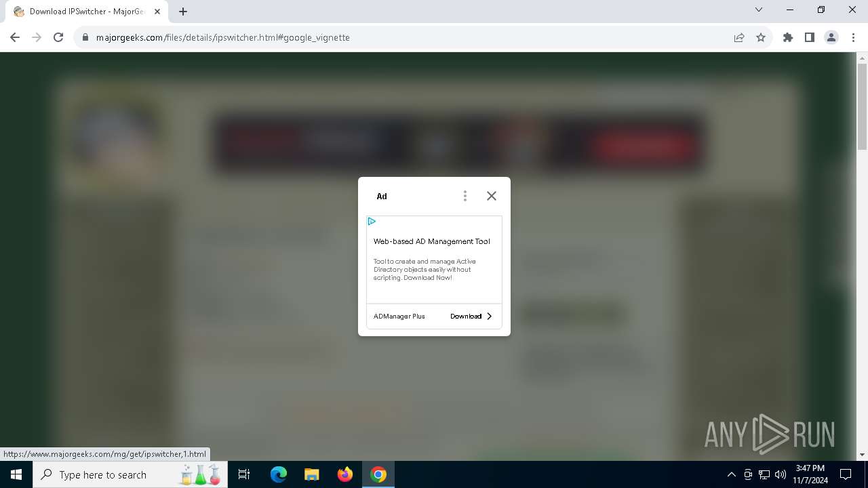Launch Firefox from the taskbar
Viewport: 868px width, 488px height.
344,474
